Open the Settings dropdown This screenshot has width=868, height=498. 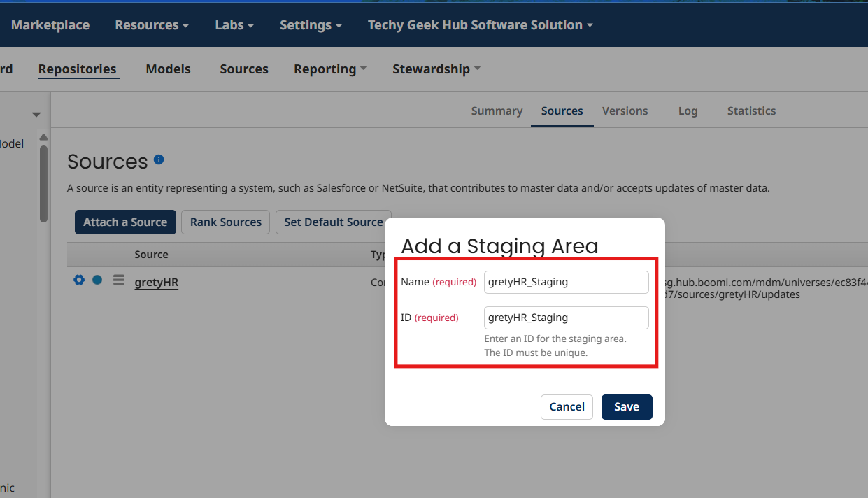(311, 25)
